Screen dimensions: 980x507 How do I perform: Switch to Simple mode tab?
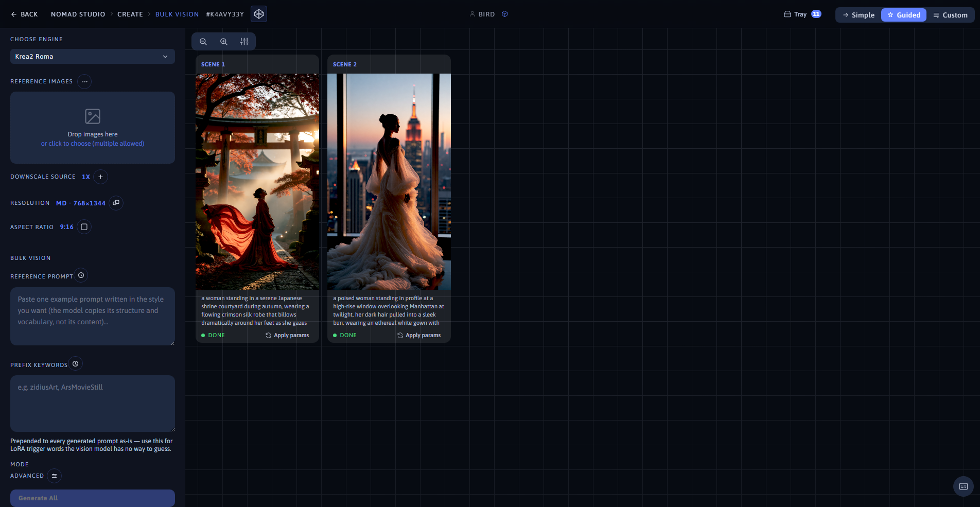tap(859, 15)
